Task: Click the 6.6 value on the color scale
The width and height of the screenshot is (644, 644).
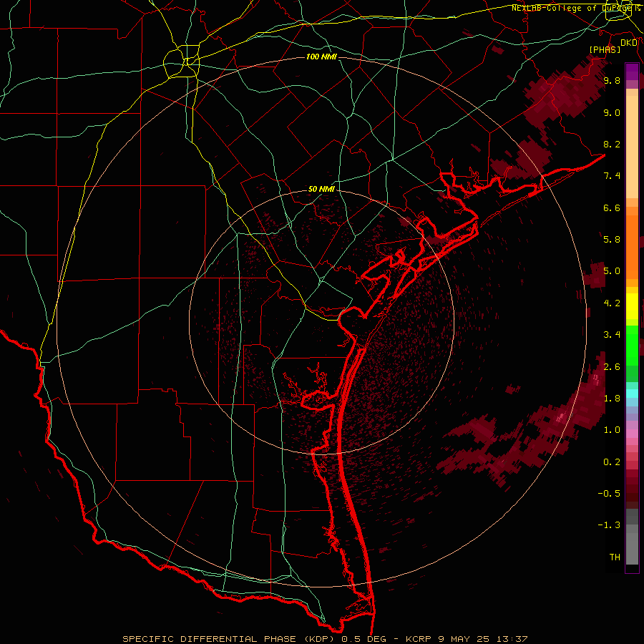Action: (x=612, y=208)
